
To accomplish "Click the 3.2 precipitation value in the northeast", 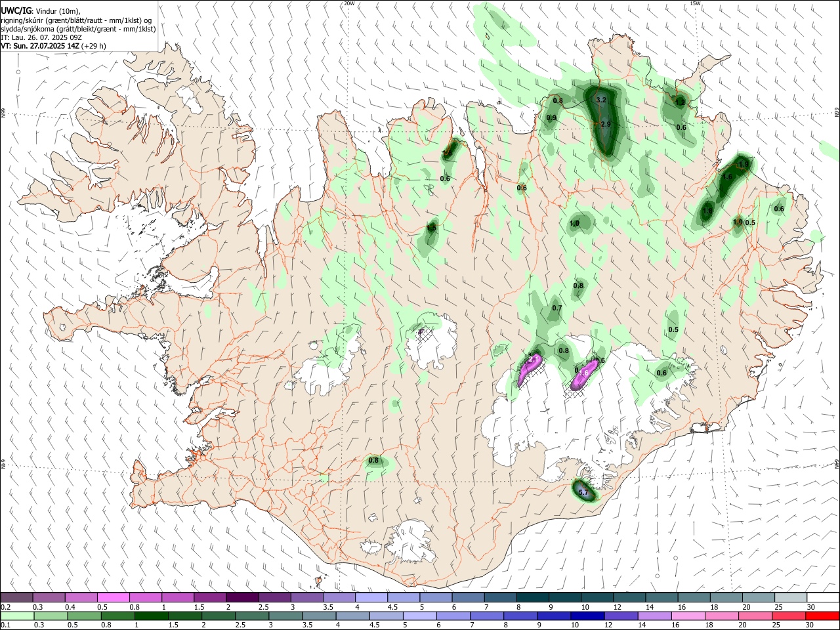I will [x=600, y=100].
